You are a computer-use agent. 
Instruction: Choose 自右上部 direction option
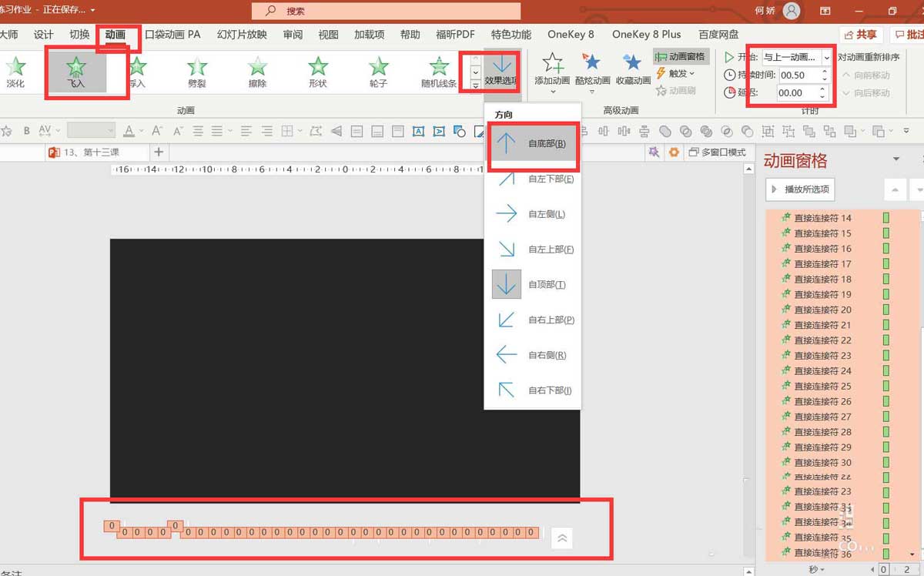point(533,320)
